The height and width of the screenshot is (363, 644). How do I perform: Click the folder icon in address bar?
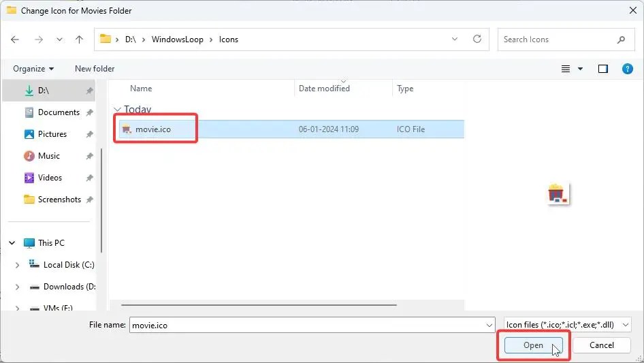point(106,39)
